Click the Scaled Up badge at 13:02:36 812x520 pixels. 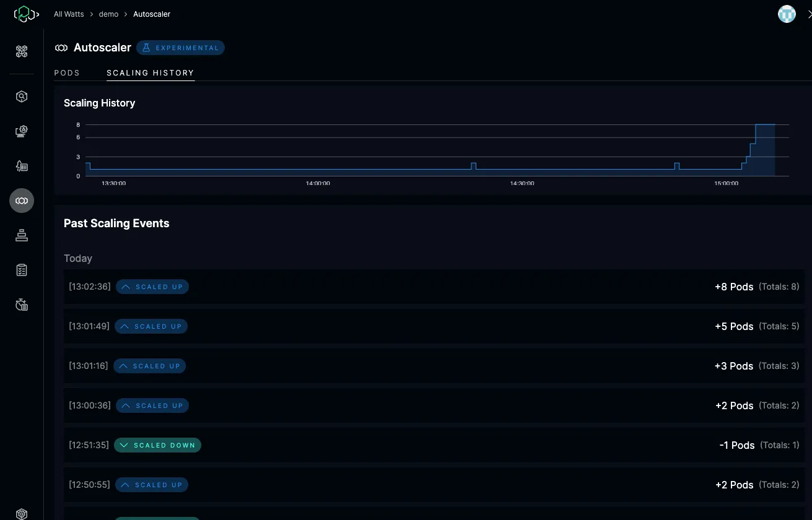152,287
